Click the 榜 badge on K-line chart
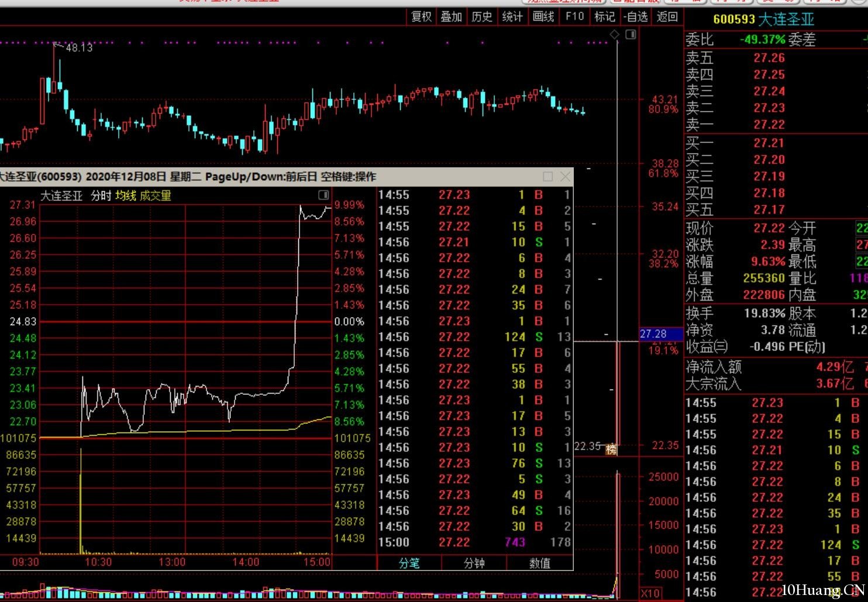 point(611,449)
